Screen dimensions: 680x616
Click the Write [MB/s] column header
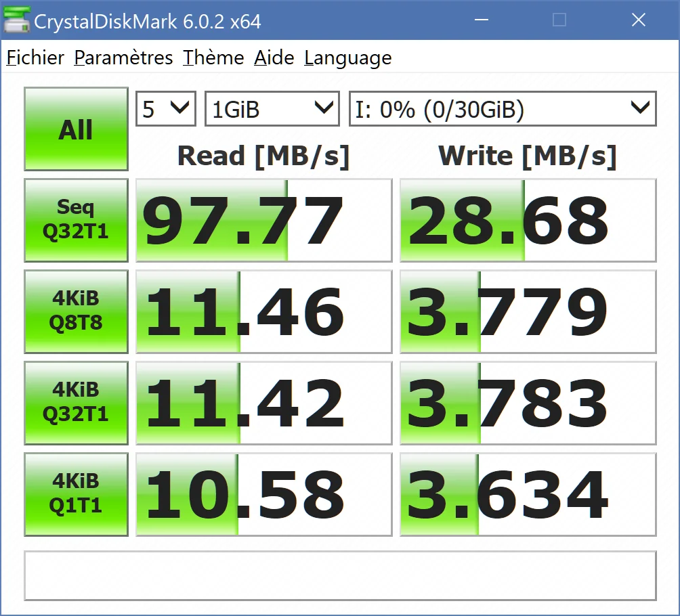point(528,156)
